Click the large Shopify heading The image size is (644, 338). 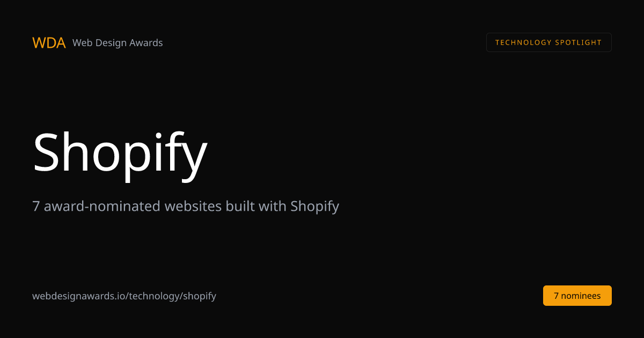[x=120, y=153]
